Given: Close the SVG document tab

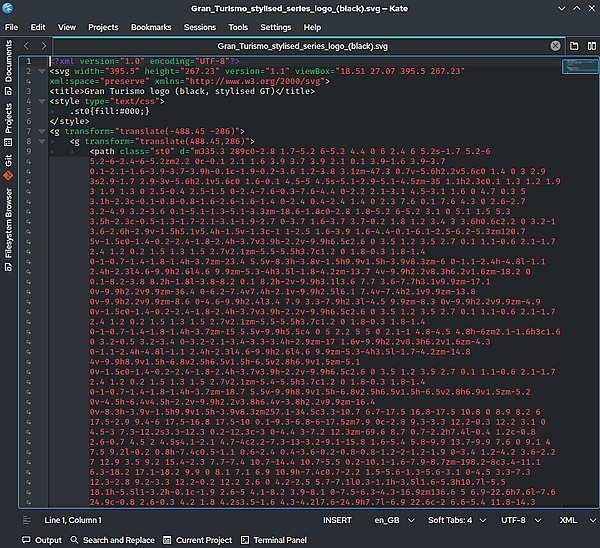Looking at the screenshot, I should pyautogui.click(x=555, y=46).
